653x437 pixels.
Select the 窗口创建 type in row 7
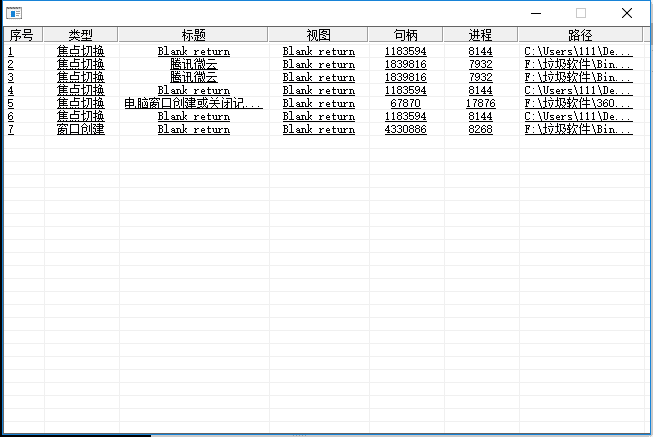click(80, 129)
